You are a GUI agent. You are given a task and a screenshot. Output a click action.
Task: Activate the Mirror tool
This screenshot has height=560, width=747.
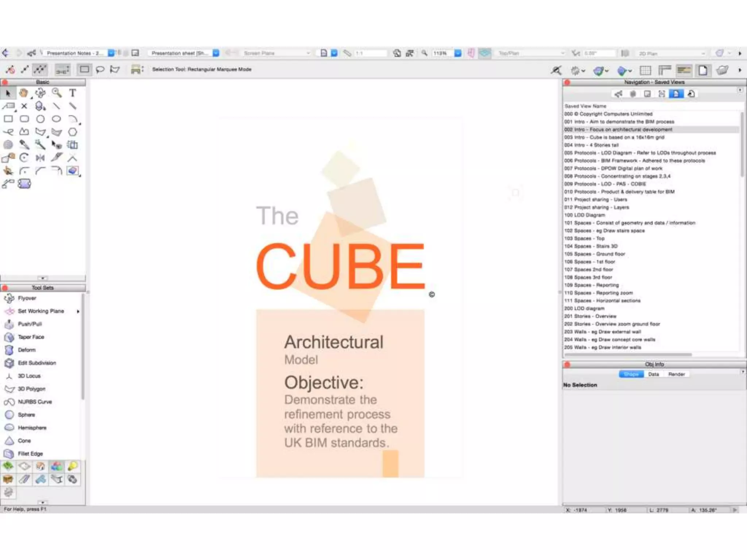40,158
